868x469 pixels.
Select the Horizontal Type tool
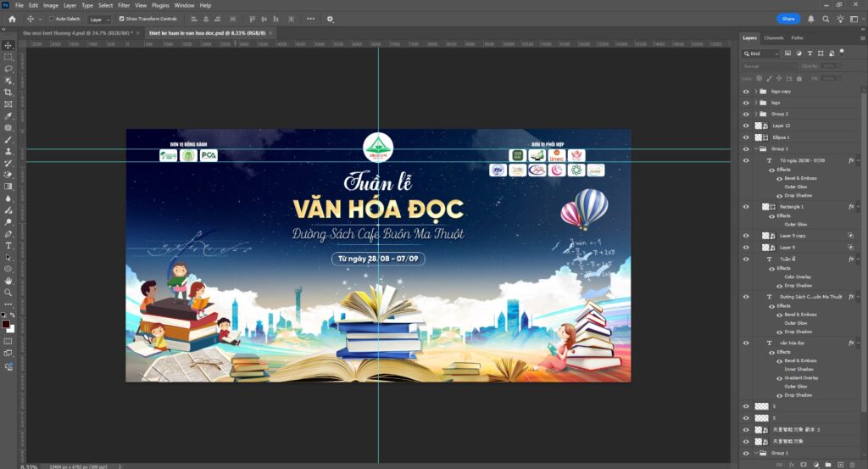(x=8, y=245)
